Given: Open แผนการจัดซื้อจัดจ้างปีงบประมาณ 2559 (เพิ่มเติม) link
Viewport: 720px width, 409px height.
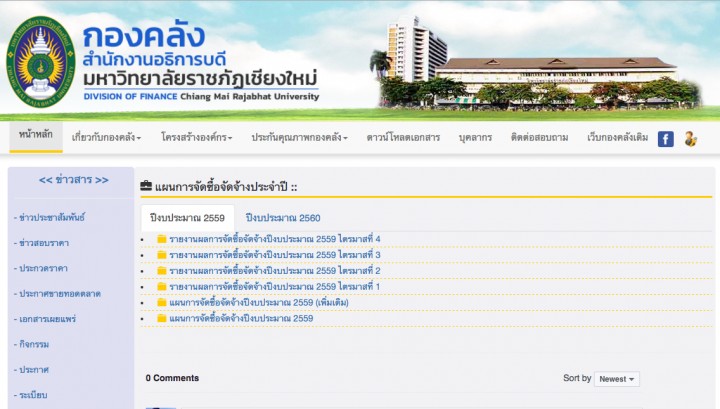Looking at the screenshot, I should (x=259, y=303).
